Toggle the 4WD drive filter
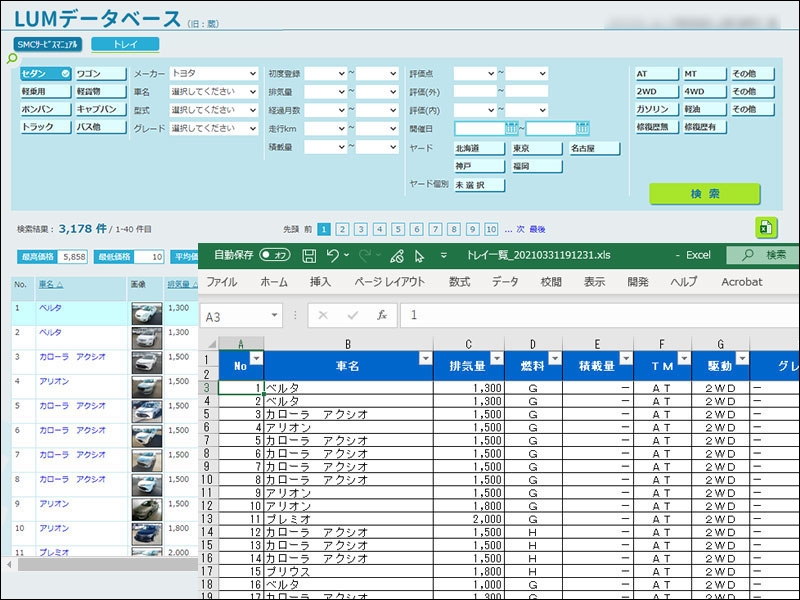Screen dimensions: 800x600 pos(705,92)
